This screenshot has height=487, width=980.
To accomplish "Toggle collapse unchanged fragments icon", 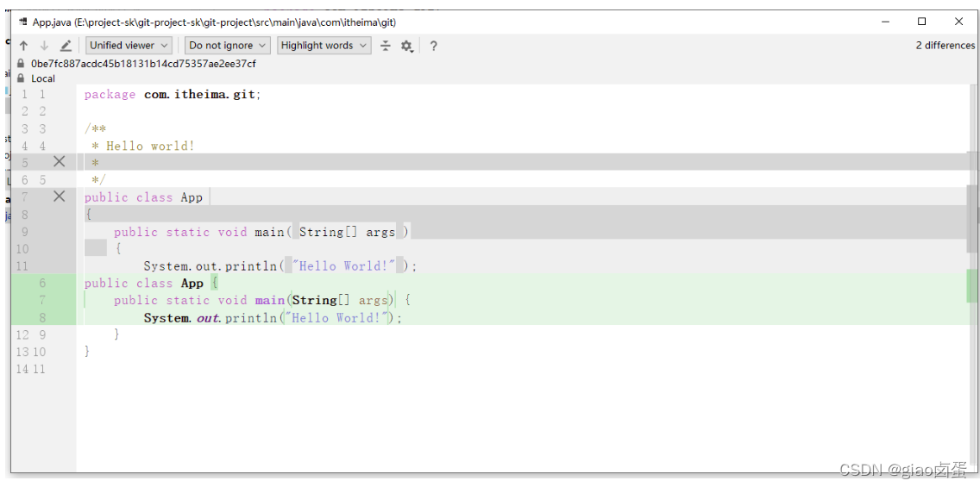I will click(x=386, y=46).
